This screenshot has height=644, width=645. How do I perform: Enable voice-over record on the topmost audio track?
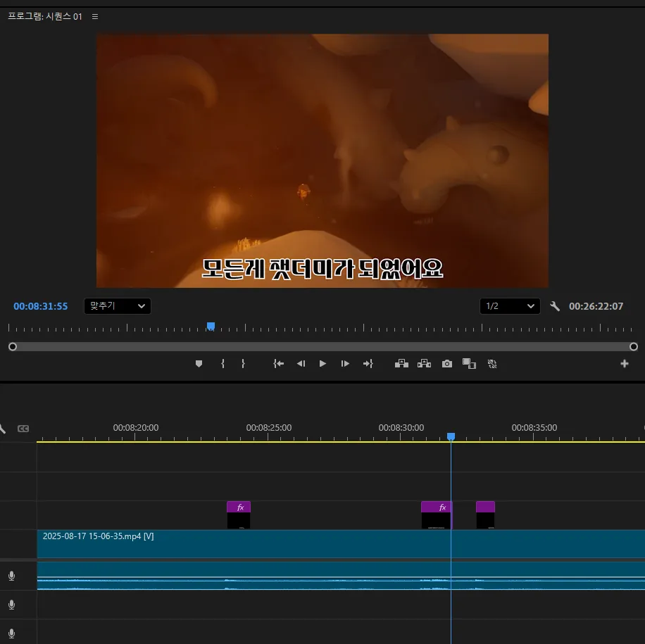click(11, 576)
